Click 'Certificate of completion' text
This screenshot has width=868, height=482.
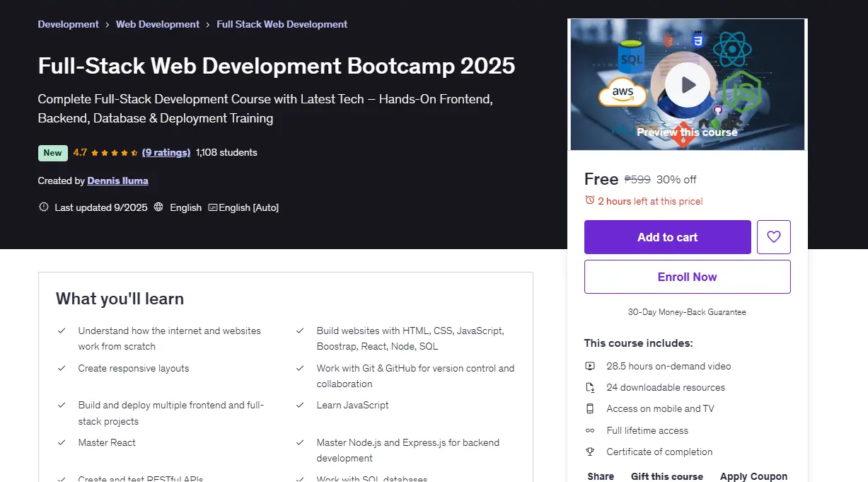click(659, 452)
